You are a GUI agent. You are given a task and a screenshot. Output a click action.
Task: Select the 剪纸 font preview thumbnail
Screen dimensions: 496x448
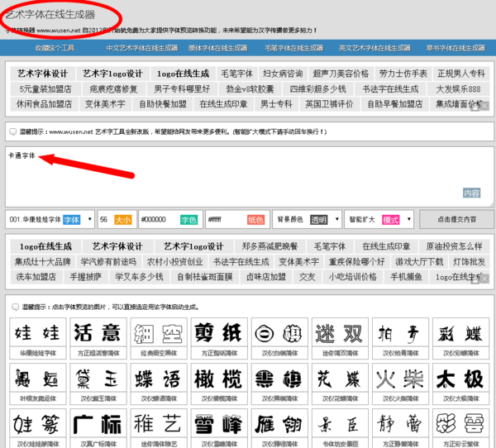click(x=219, y=339)
